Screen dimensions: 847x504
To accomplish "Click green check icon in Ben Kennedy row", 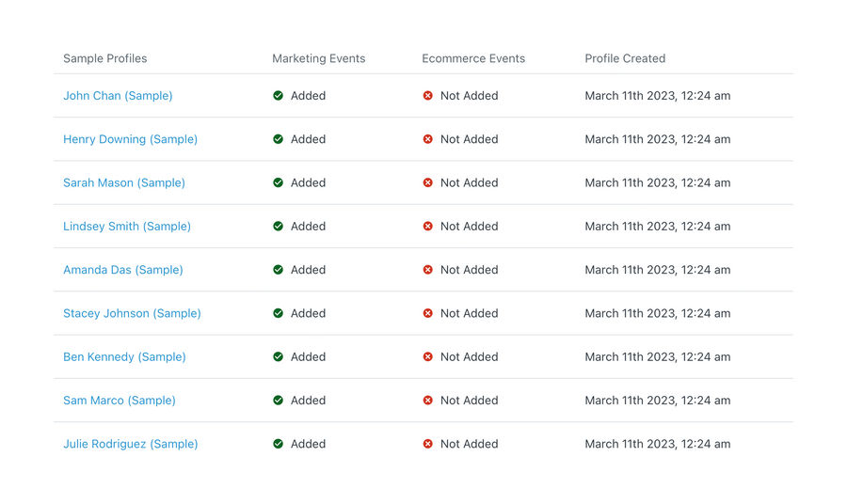I will (278, 357).
